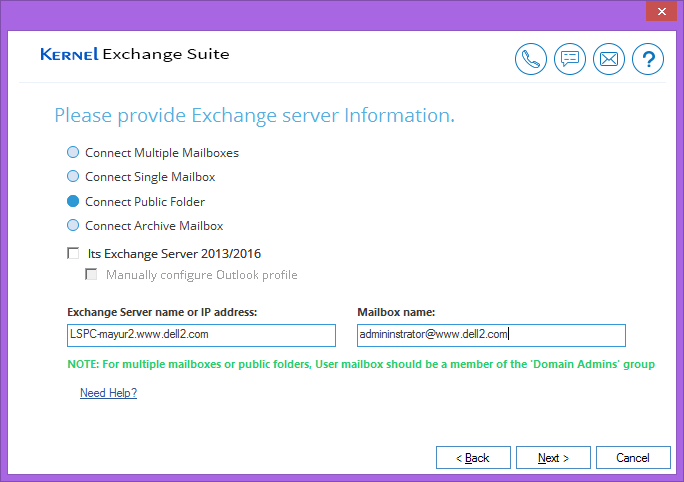The width and height of the screenshot is (684, 482).
Task: Open the Need Help? link
Action: pos(109,393)
